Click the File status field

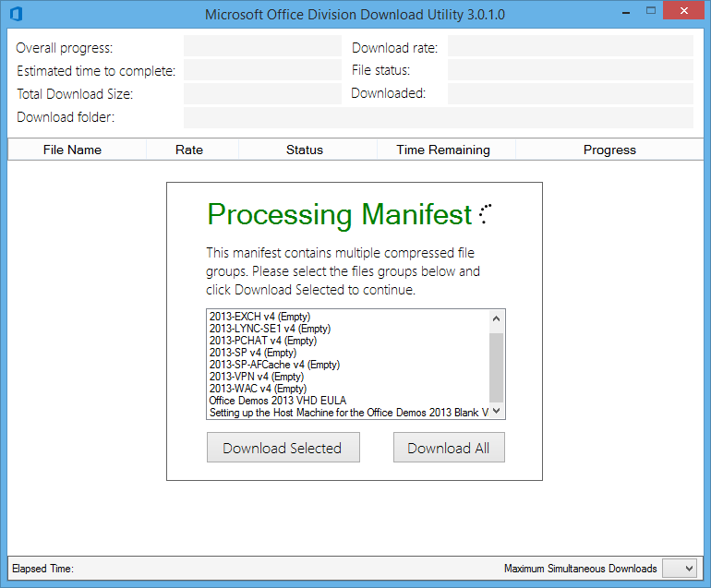(x=571, y=70)
